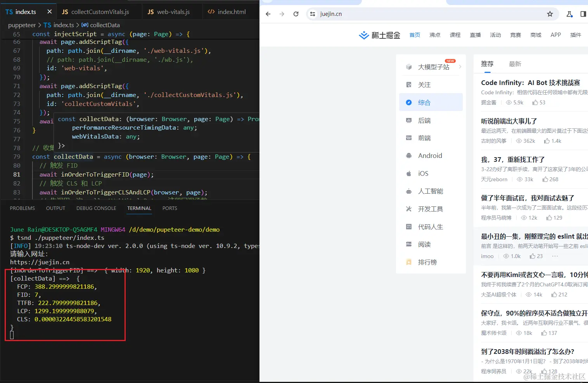Open the APP navigation link
This screenshot has height=383, width=588.
pos(556,35)
